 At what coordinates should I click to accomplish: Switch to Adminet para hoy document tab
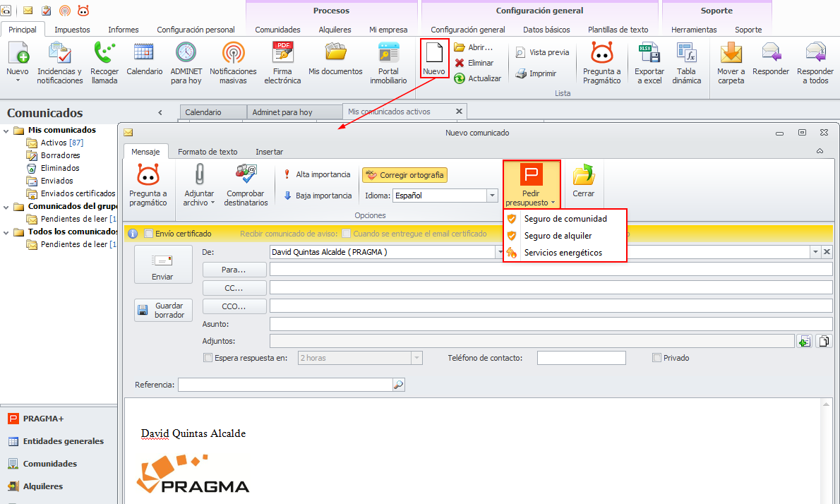click(x=294, y=112)
